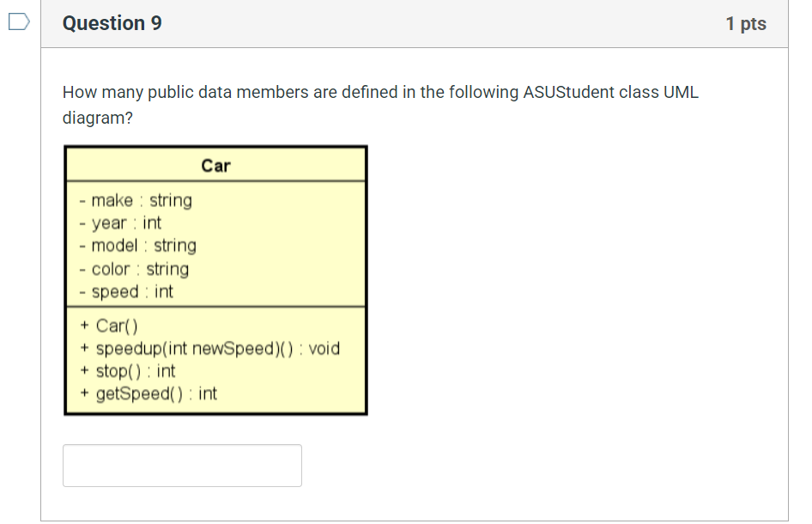Select the Car class title in the diagram

[215, 165]
